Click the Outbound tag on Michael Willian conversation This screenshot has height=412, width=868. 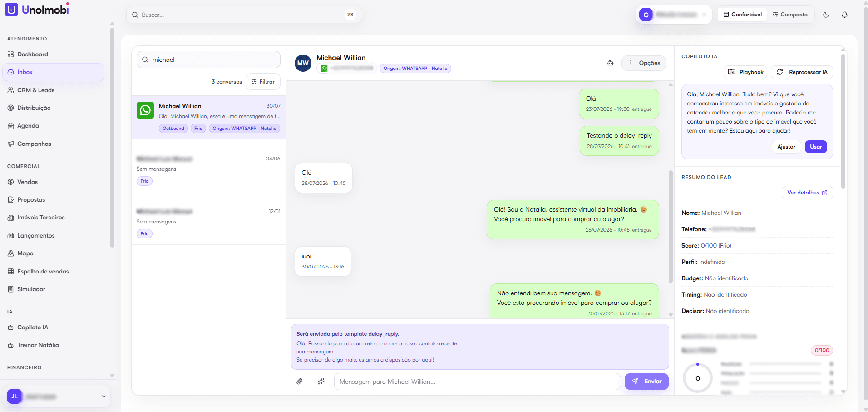[x=173, y=129]
